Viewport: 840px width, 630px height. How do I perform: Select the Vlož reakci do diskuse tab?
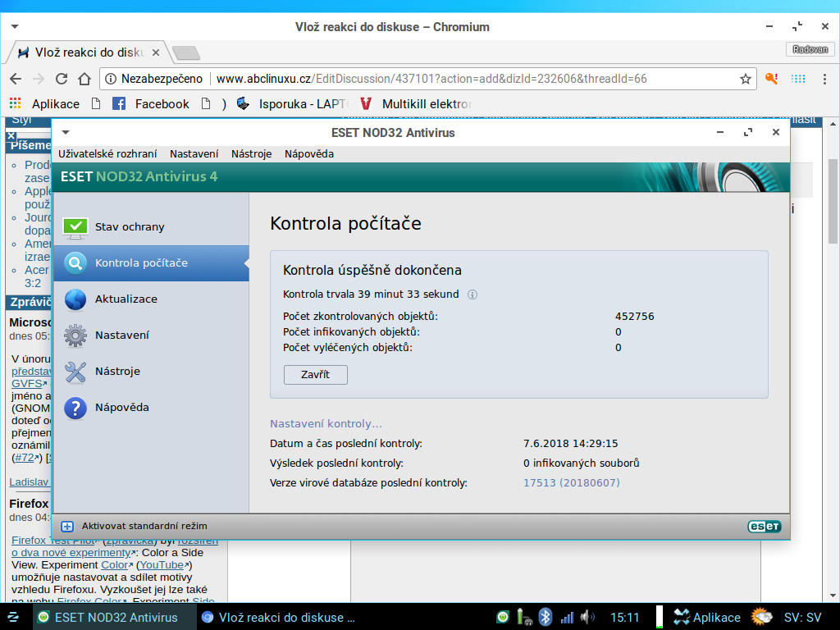click(x=89, y=52)
